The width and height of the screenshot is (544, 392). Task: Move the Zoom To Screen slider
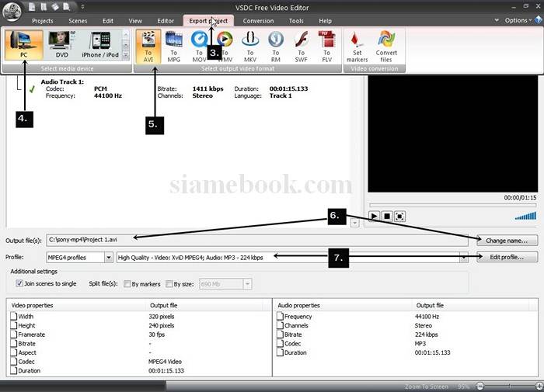tap(510, 386)
